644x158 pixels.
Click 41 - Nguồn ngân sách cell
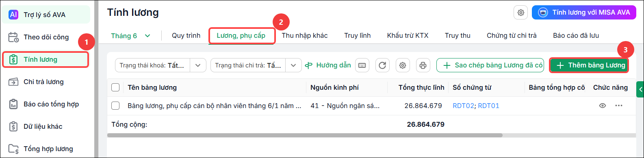[x=345, y=106]
